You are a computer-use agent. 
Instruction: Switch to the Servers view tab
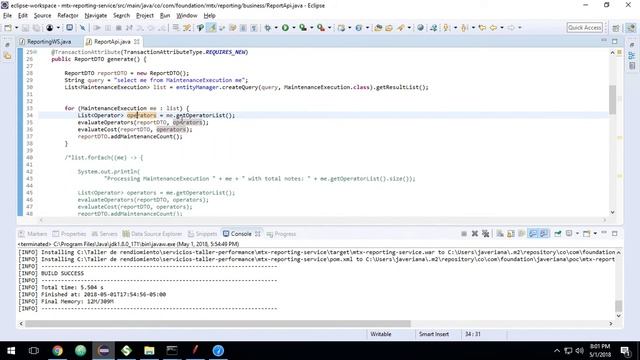[105, 234]
